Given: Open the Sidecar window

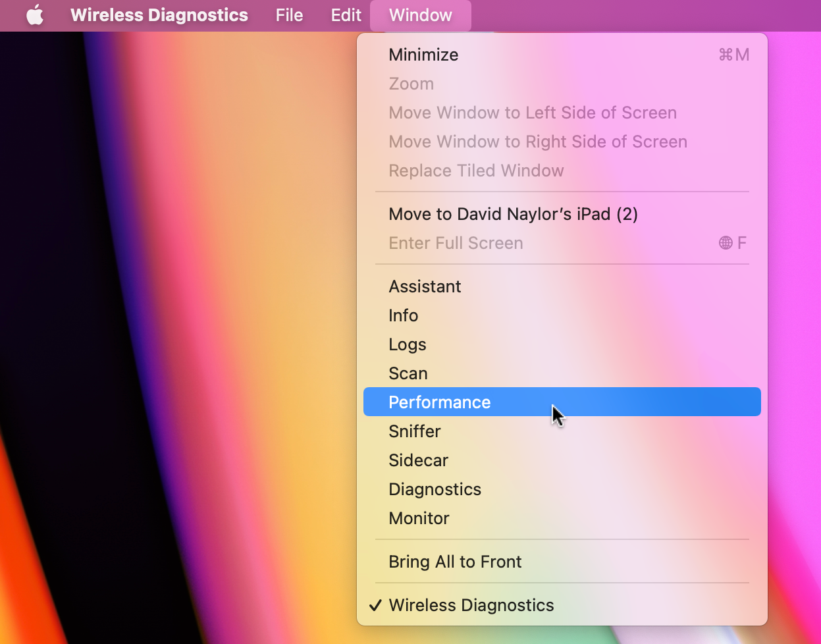Looking at the screenshot, I should coord(562,460).
